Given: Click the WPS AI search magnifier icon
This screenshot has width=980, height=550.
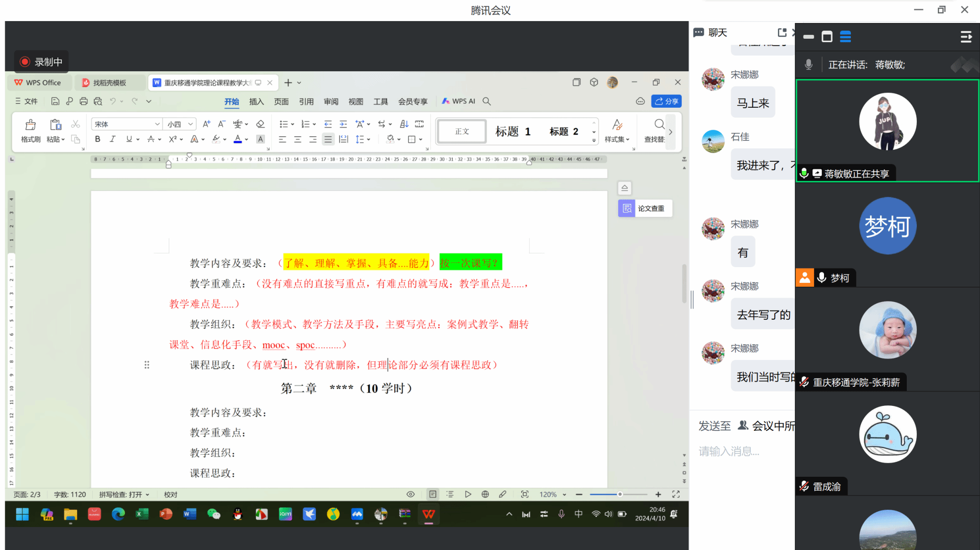Looking at the screenshot, I should [487, 101].
